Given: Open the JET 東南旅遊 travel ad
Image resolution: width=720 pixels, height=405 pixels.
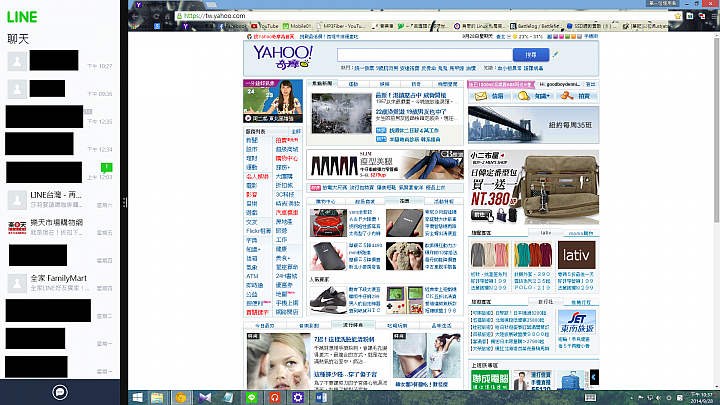Looking at the screenshot, I should point(577,322).
